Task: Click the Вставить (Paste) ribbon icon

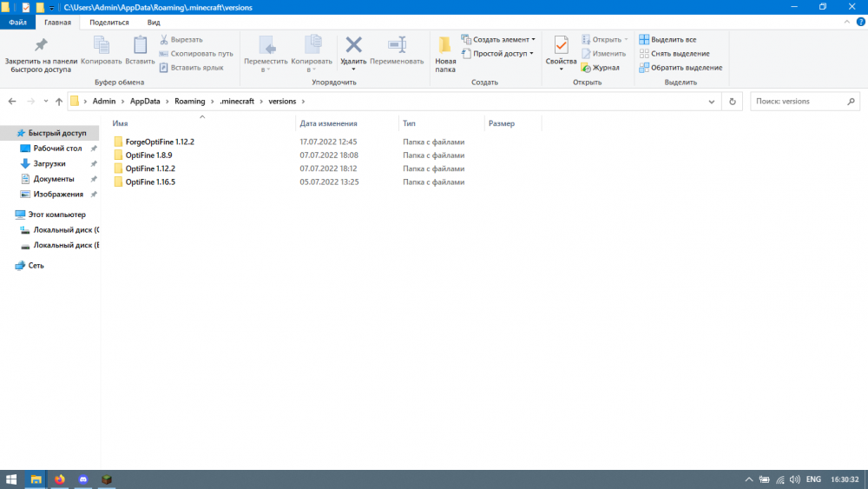Action: [x=140, y=50]
